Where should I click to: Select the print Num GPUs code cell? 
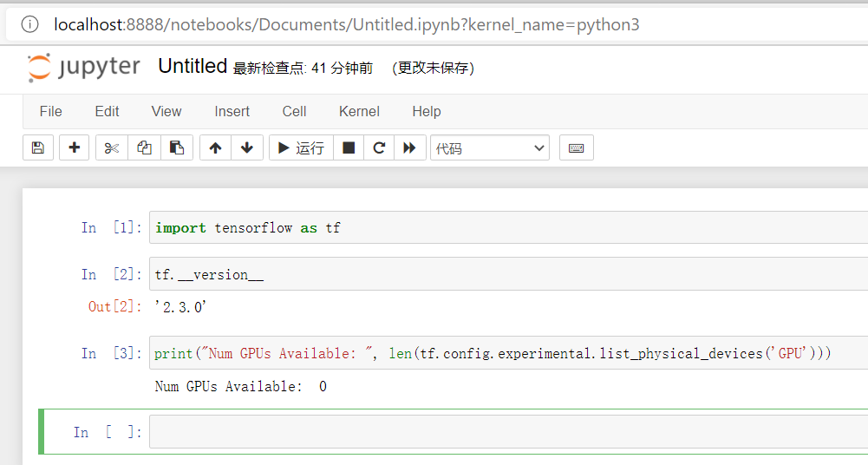point(509,353)
